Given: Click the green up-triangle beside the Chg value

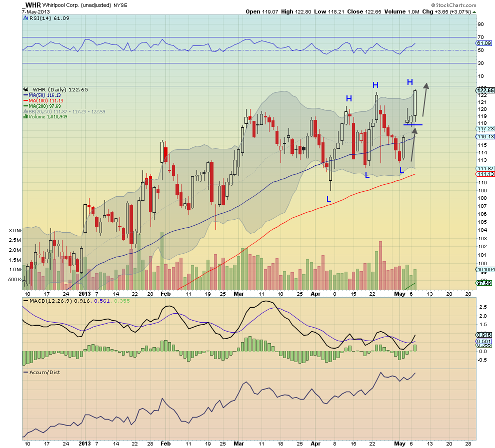Looking at the screenshot, I should (x=474, y=12).
